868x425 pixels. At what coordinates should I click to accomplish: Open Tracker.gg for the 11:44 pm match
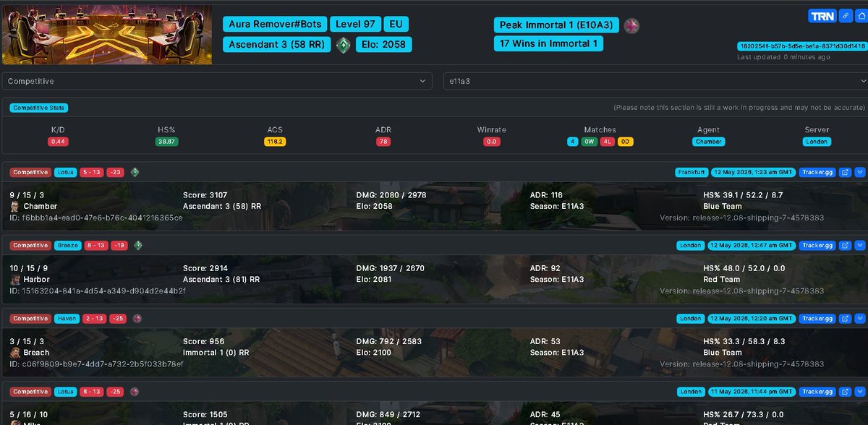point(818,392)
